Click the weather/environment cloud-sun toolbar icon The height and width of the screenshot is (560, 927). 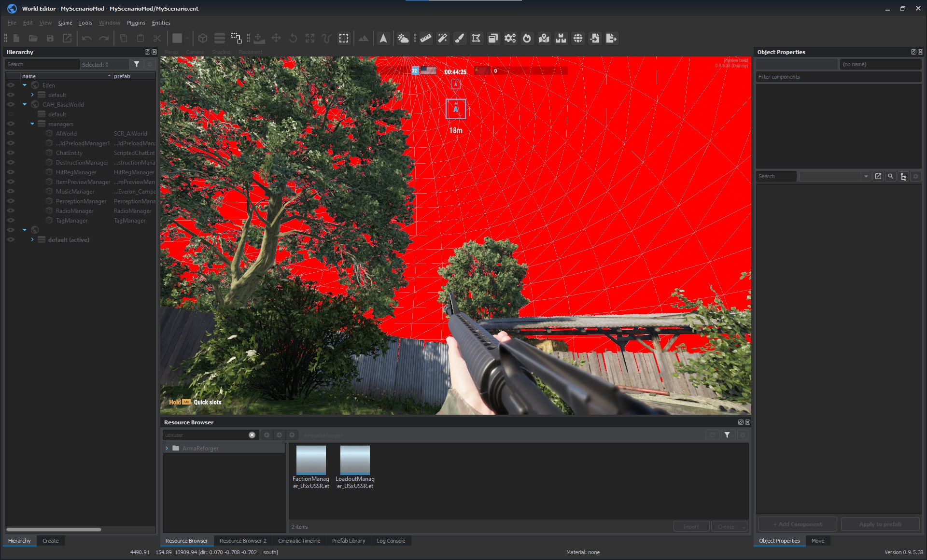pyautogui.click(x=403, y=39)
